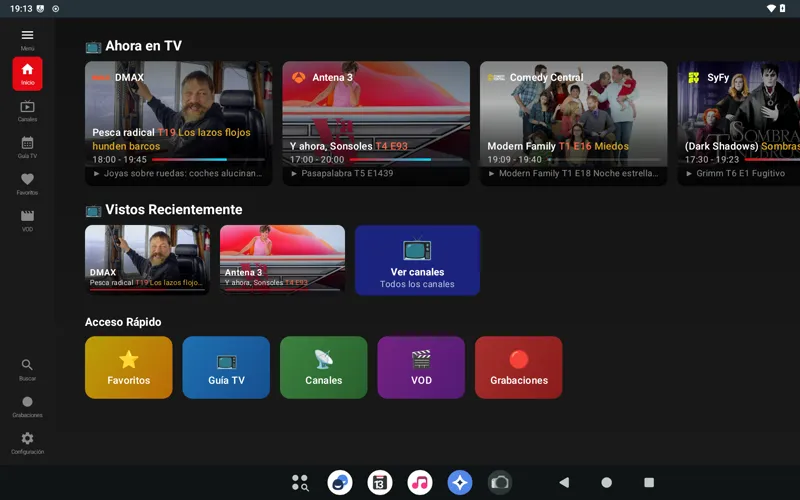Screen dimensions: 800x500
Task: Click the Antena 3 programme progress bar
Action: click(406, 160)
